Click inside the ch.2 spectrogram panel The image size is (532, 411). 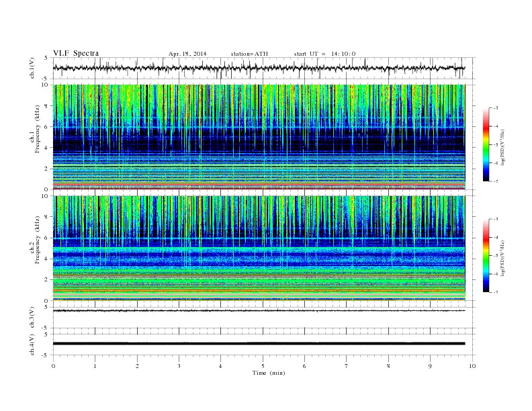tap(259, 248)
